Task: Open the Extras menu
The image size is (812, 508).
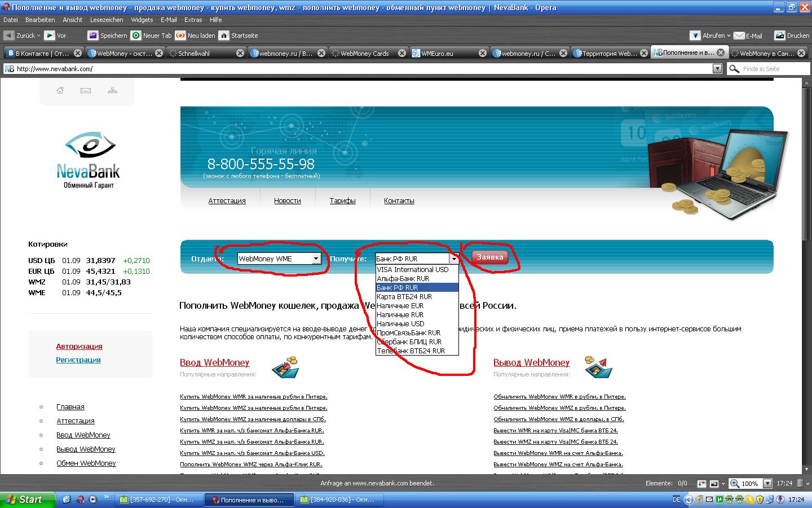Action: (x=193, y=20)
